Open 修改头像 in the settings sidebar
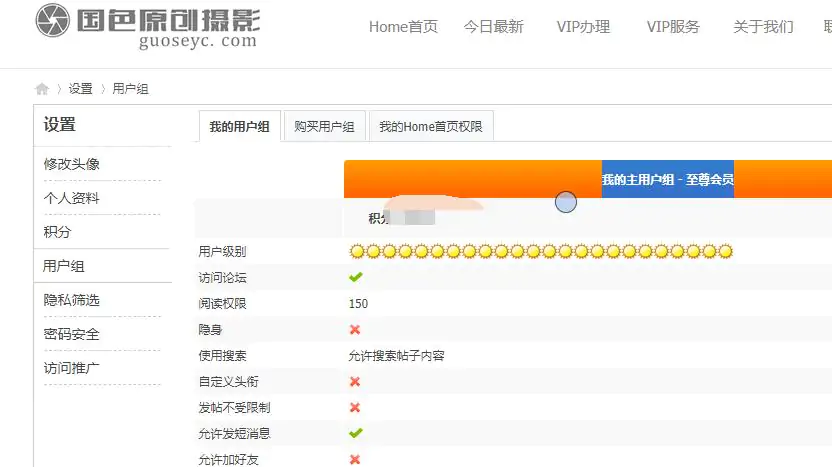832x467 pixels. click(x=72, y=164)
